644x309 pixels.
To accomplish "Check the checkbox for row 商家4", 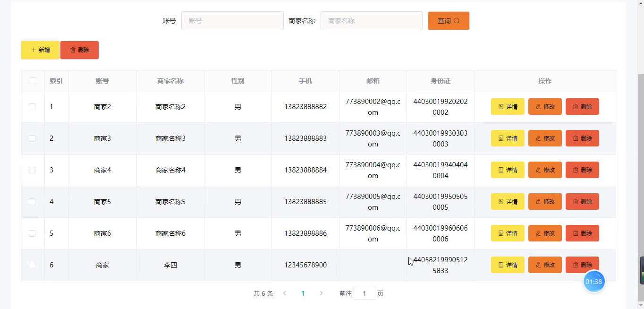I will tap(32, 170).
